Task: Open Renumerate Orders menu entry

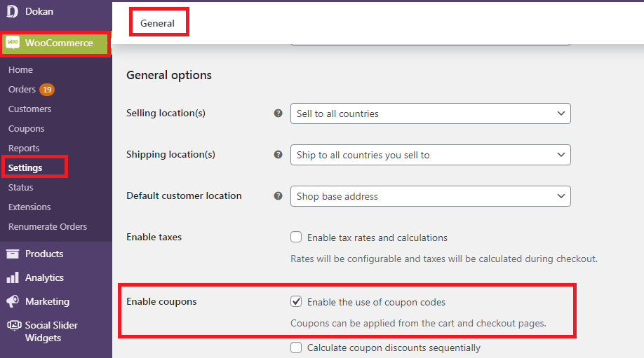Action: point(48,226)
